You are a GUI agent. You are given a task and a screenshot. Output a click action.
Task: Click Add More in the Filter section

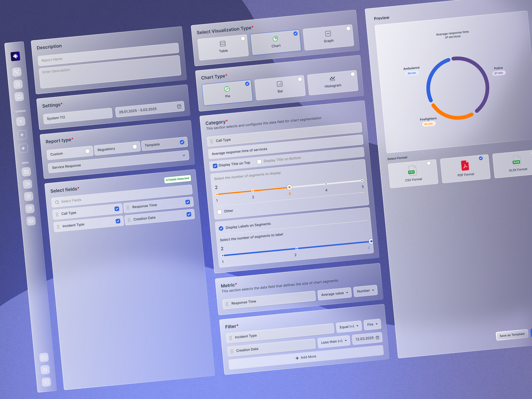306,357
